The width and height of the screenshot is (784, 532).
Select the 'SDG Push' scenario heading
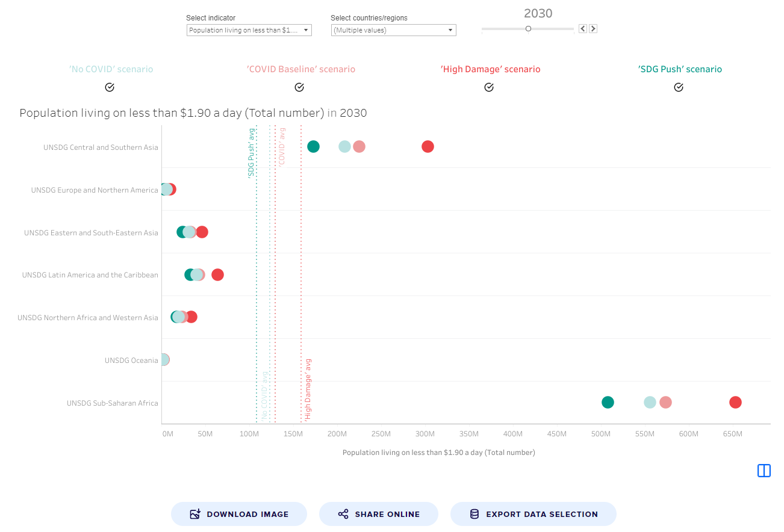click(x=679, y=69)
